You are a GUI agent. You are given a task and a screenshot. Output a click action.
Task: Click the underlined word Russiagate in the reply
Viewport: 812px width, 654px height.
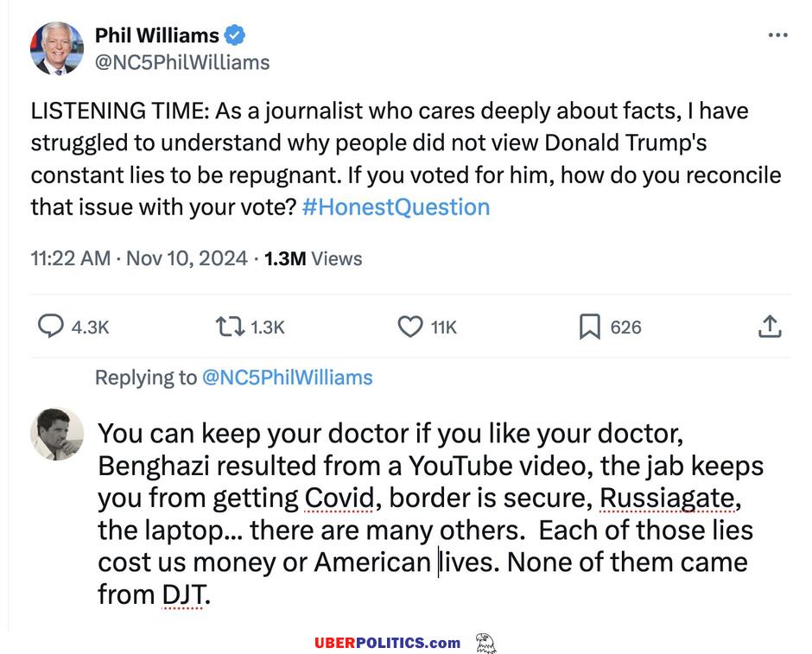coord(669,498)
